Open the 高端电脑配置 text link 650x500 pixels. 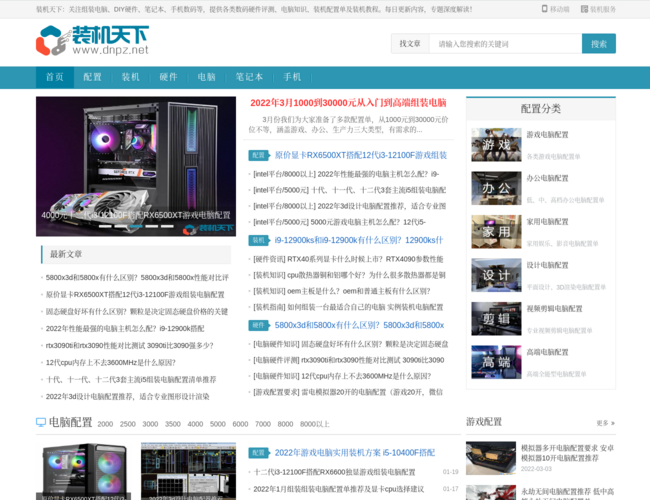coord(547,352)
